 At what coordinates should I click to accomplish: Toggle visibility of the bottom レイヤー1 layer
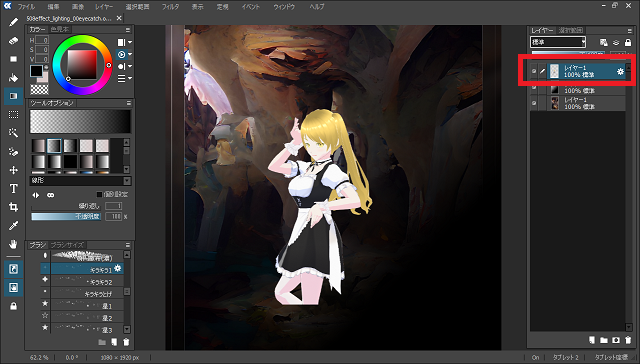[x=534, y=103]
